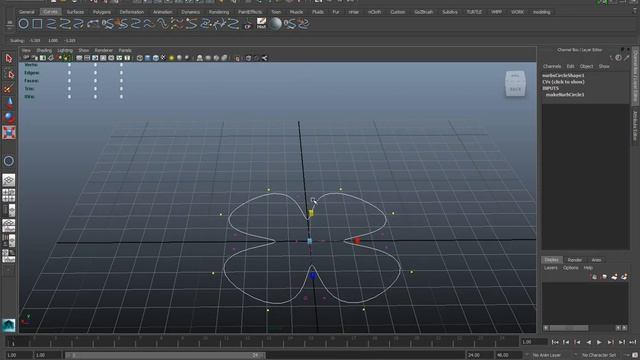Activate the Scale tool
Screen dimensions: 640x360
tap(9, 132)
